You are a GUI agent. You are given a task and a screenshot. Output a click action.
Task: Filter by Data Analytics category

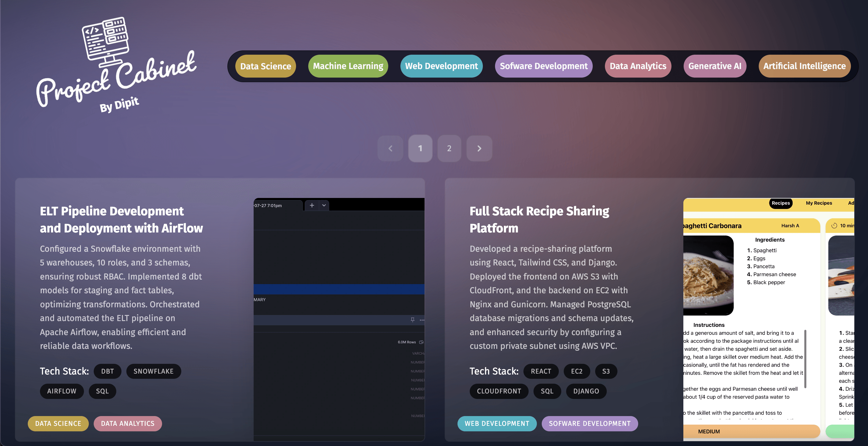(638, 66)
